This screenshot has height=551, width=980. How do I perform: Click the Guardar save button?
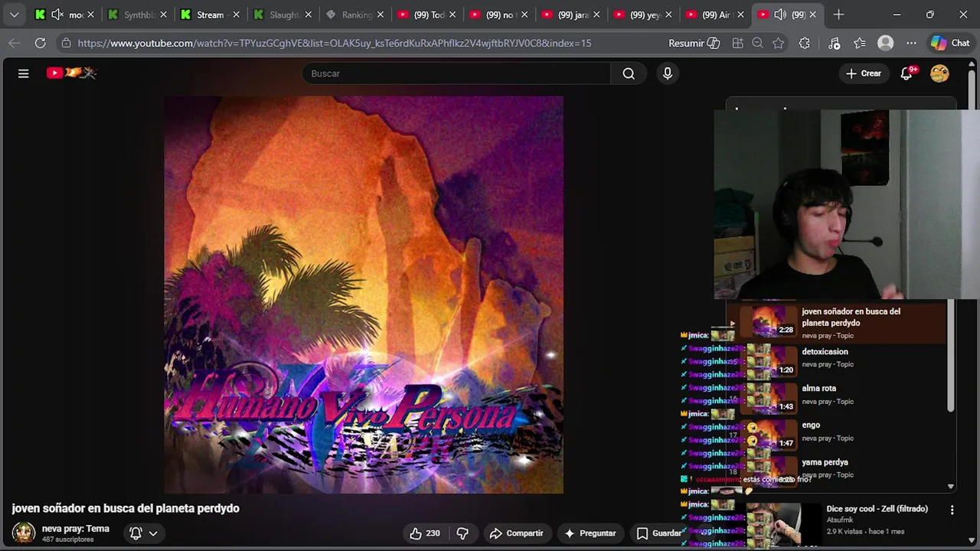point(658,533)
